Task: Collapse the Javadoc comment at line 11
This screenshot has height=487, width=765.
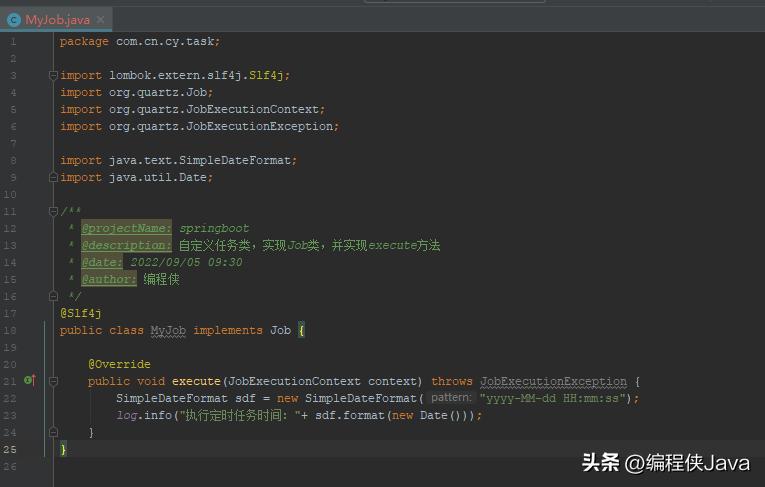Action: [54, 211]
